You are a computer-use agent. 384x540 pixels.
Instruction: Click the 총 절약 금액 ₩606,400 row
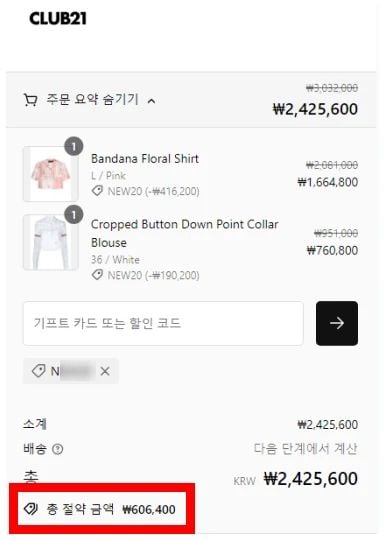pos(100,509)
